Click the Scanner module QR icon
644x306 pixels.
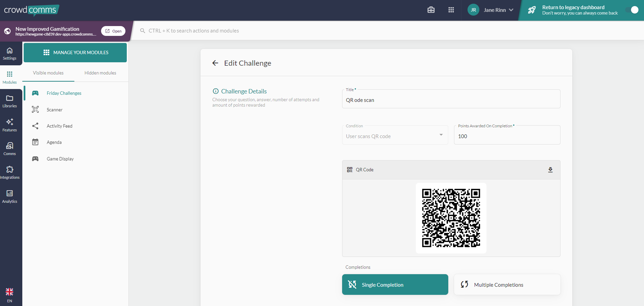tap(35, 109)
